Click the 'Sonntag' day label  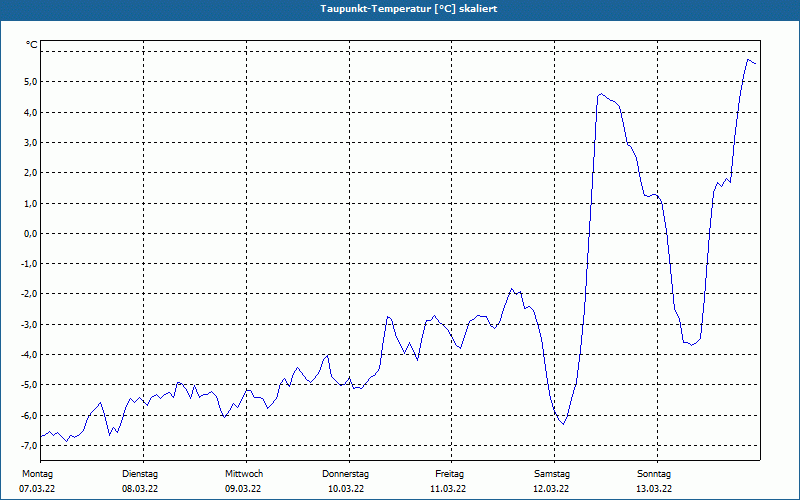click(x=654, y=474)
